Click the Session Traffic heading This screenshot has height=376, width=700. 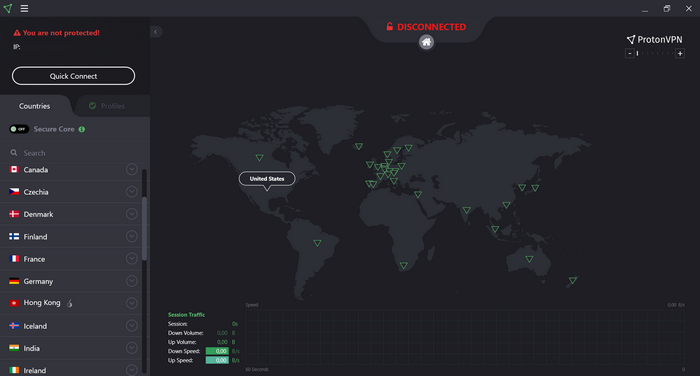(187, 314)
